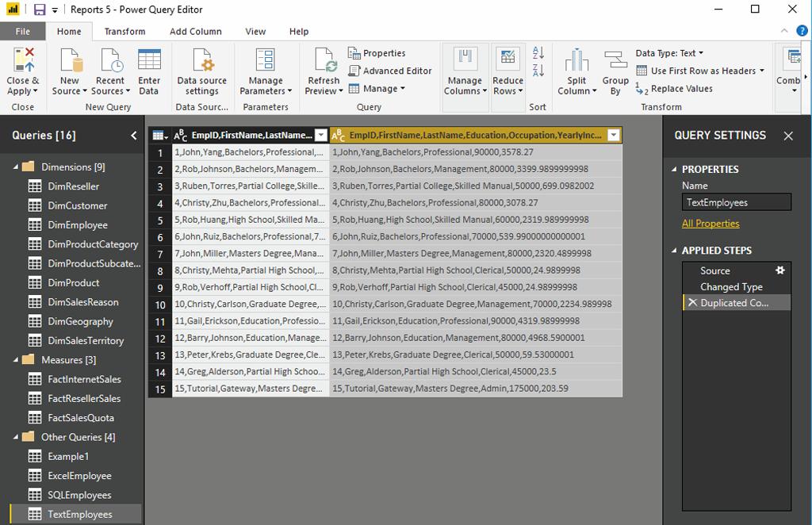Click the gear icon next to Source step

click(779, 270)
